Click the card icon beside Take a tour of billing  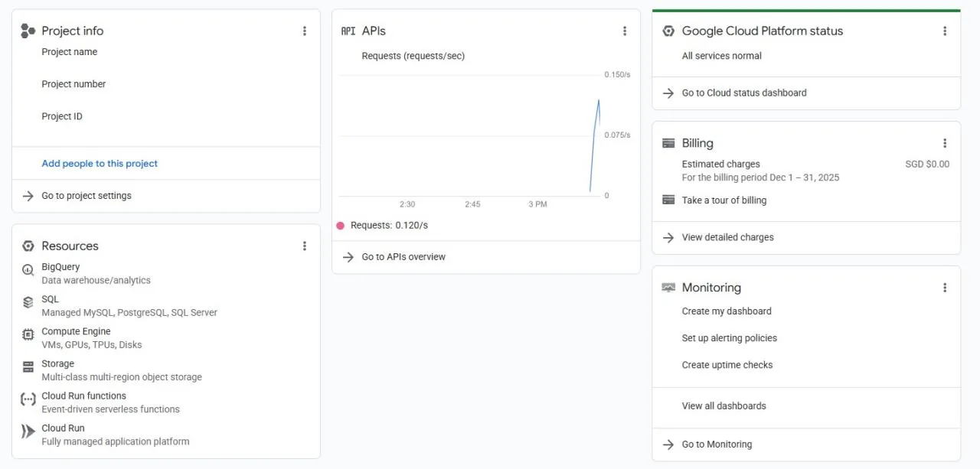tap(668, 200)
